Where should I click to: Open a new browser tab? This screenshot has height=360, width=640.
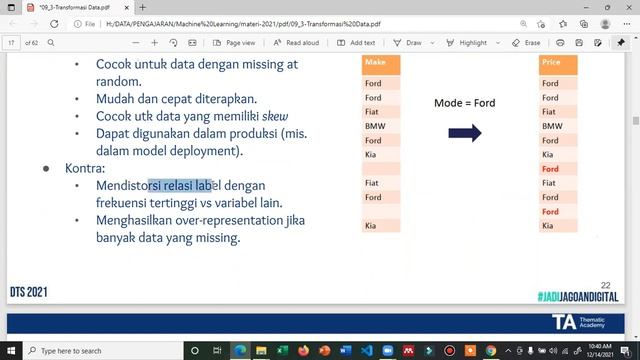[142, 7]
